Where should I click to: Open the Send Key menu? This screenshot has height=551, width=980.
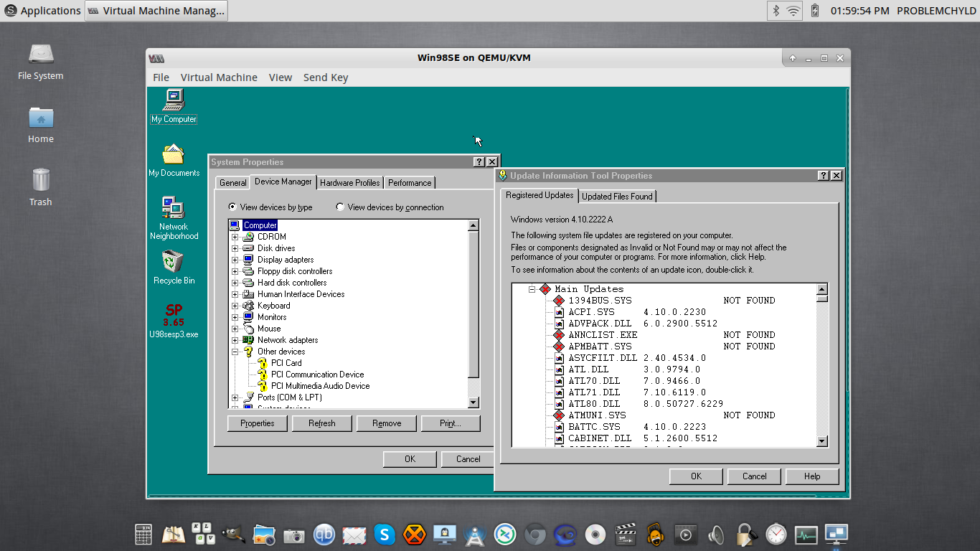[326, 77]
